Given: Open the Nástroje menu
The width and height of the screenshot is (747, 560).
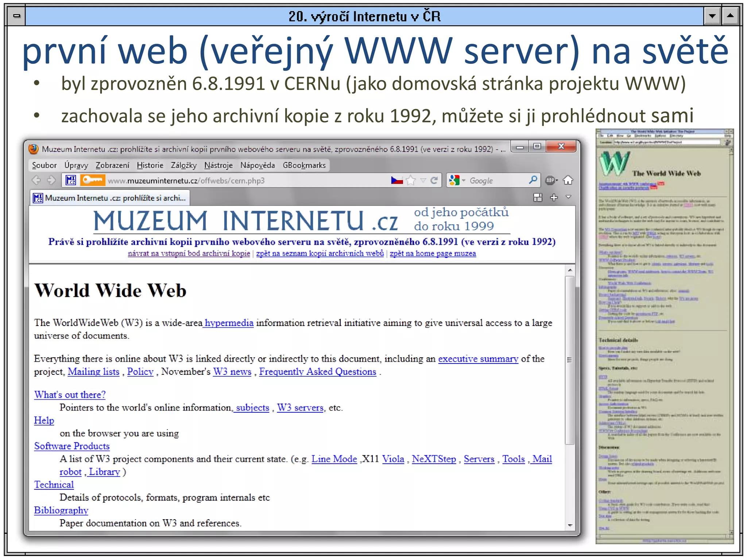Looking at the screenshot, I should 218,165.
